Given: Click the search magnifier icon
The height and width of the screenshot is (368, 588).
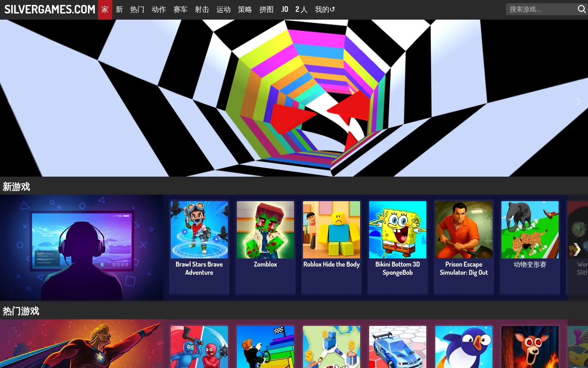Looking at the screenshot, I should pos(581,9).
